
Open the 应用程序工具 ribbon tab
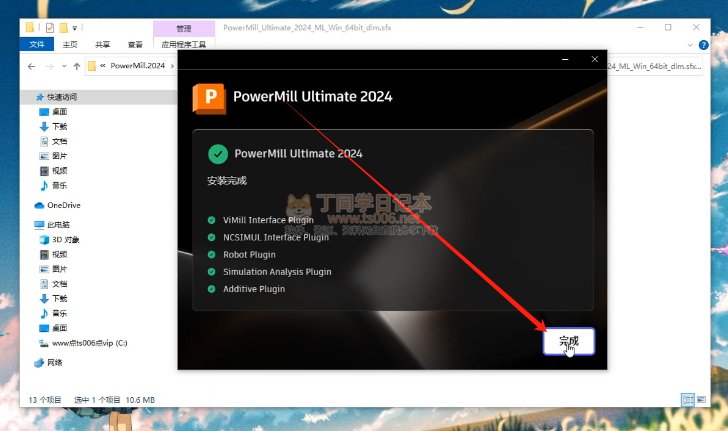tap(184, 45)
